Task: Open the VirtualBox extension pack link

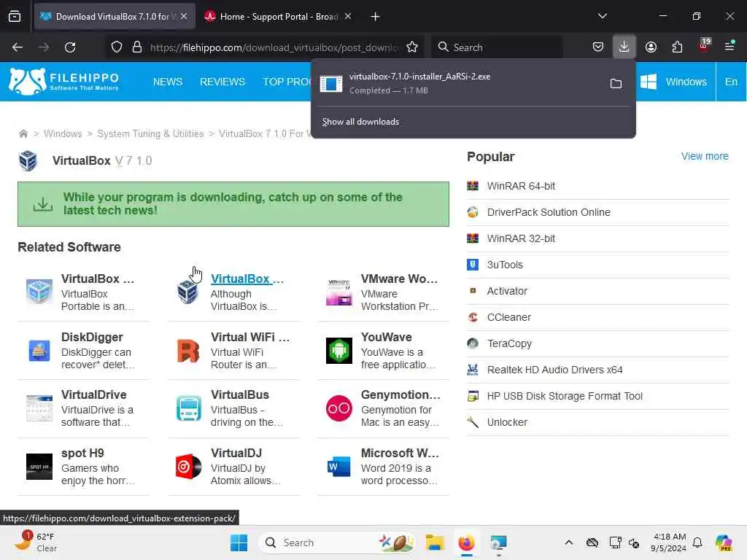Action: 247,279
